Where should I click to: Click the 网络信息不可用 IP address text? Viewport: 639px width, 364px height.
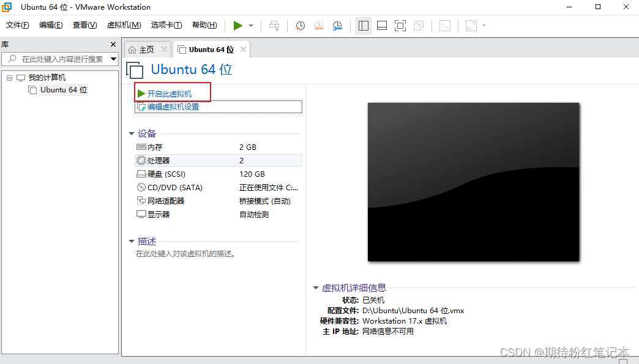388,332
